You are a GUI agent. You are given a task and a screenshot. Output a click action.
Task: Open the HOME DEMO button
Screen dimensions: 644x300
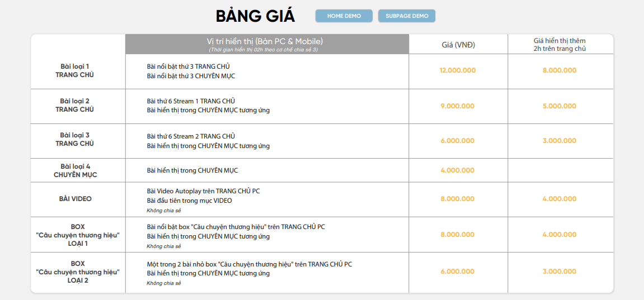click(344, 16)
